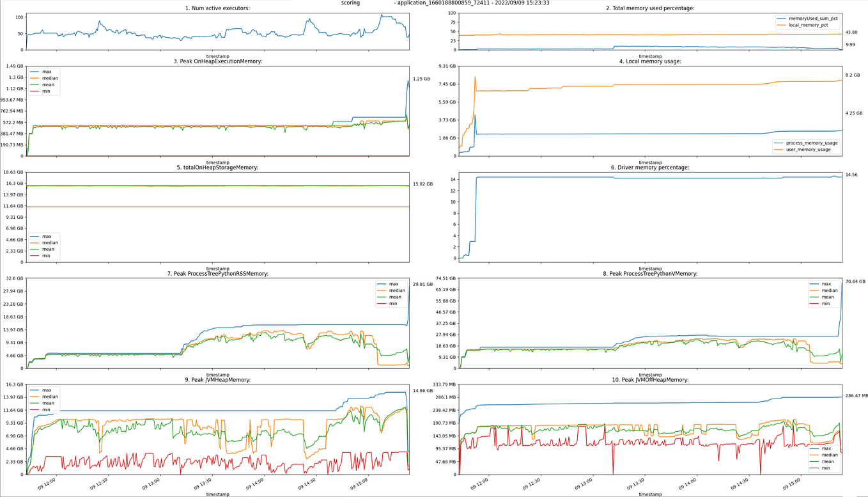Screen dimensions: 868x497
Task: Click the application ID in the page header
Action: coord(442,3)
